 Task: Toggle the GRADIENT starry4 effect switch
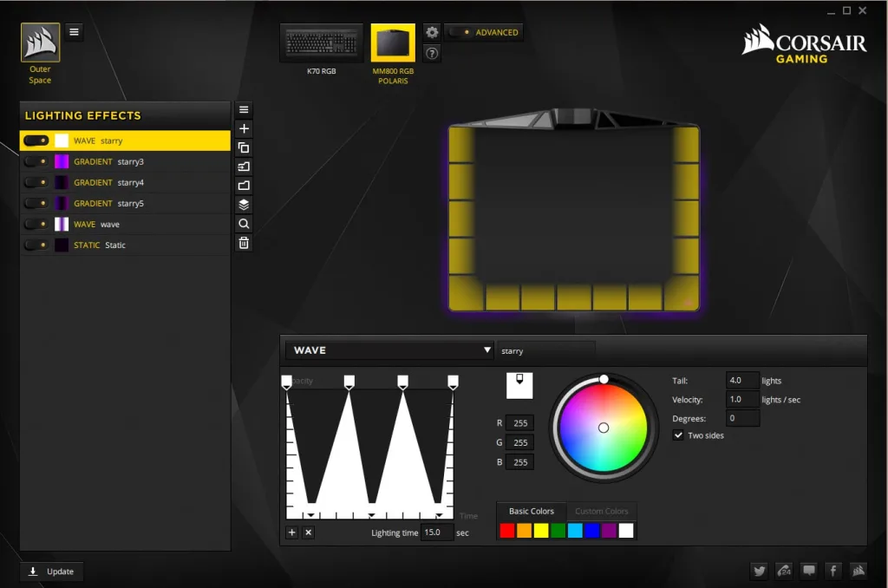click(x=36, y=182)
